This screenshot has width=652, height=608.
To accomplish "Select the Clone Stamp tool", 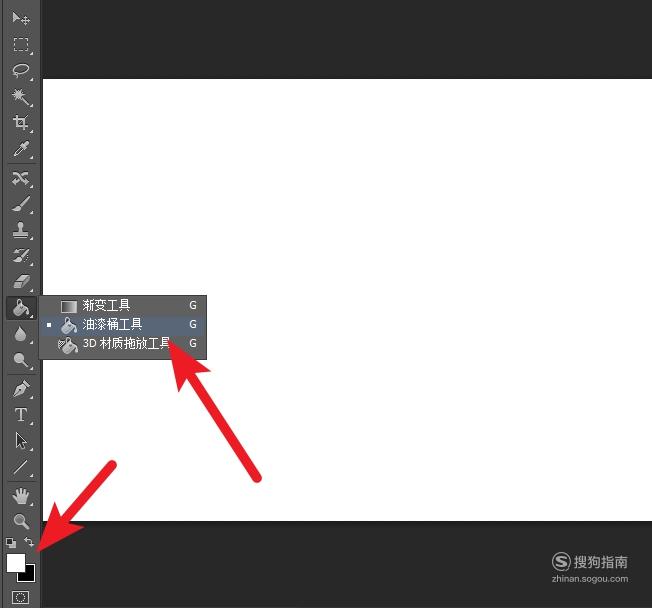I will (x=21, y=230).
